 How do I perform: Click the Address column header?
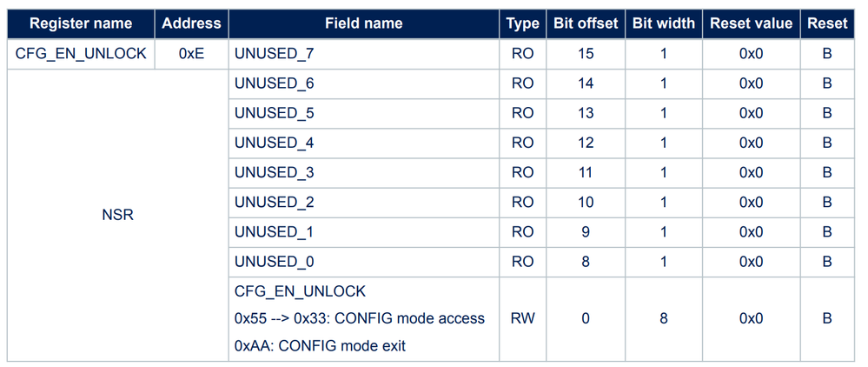point(191,23)
